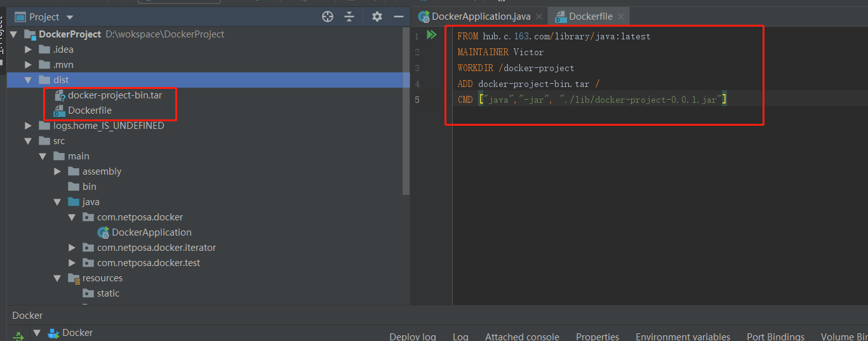Click the collapse all icon in Project panel
868x341 pixels.
[x=349, y=17]
